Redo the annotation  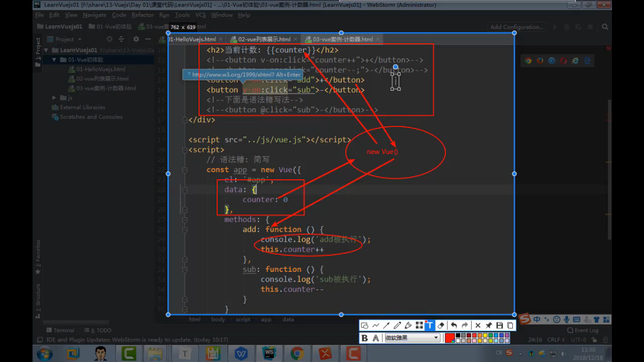465,326
